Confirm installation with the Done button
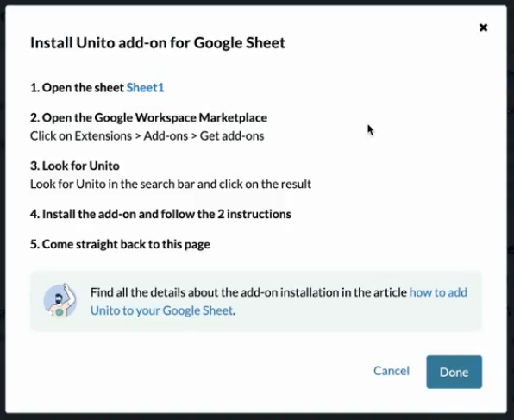514x420 pixels. click(454, 372)
